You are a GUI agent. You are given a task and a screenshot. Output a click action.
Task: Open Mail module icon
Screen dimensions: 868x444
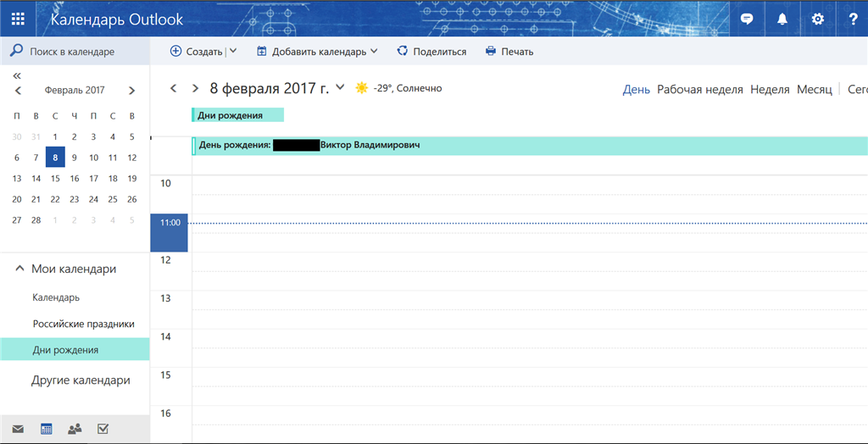pos(19,429)
